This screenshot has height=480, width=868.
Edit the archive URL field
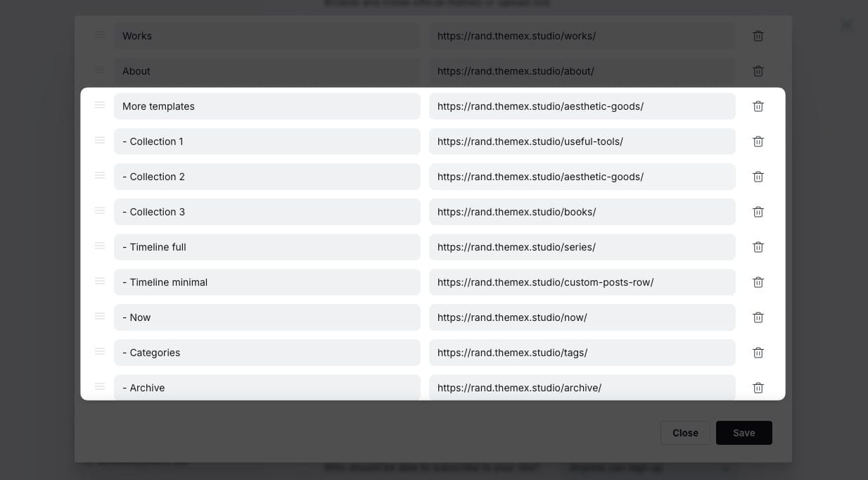click(582, 388)
